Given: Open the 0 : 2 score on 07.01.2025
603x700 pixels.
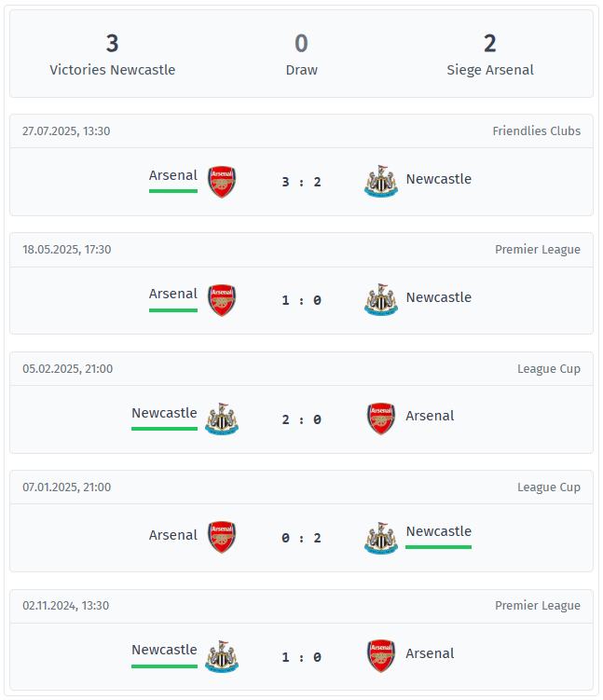Looking at the screenshot, I should (x=301, y=538).
